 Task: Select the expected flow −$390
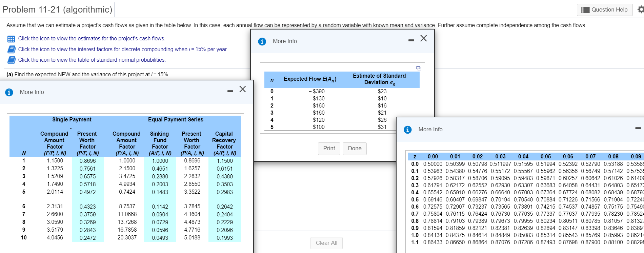click(x=317, y=92)
